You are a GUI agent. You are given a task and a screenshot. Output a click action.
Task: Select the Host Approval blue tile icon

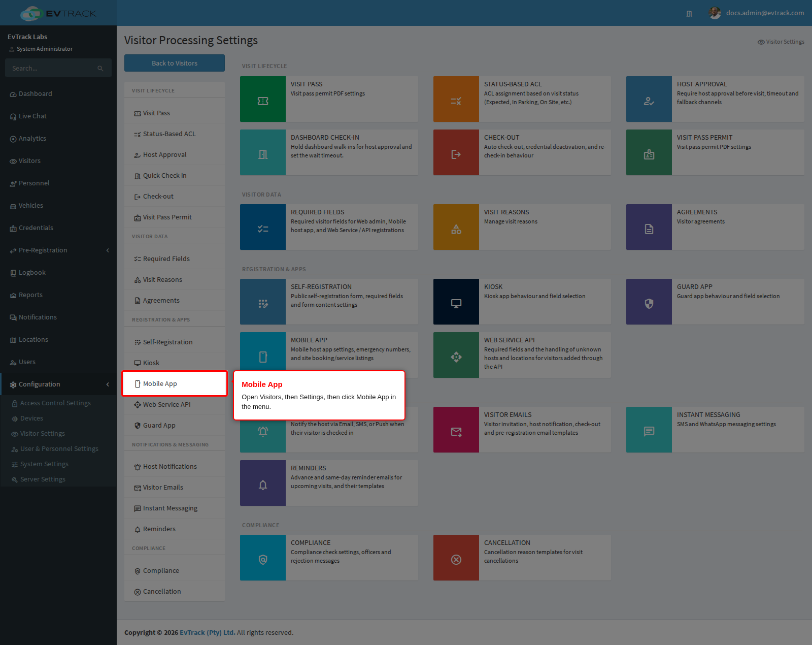click(649, 99)
